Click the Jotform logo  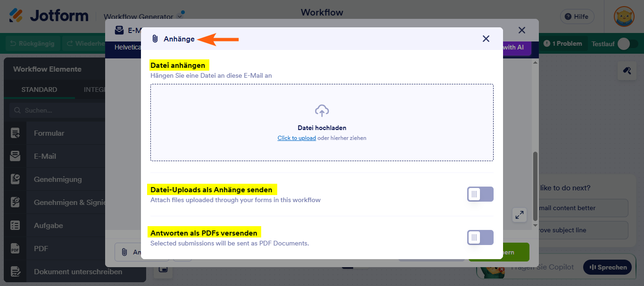[x=49, y=16]
